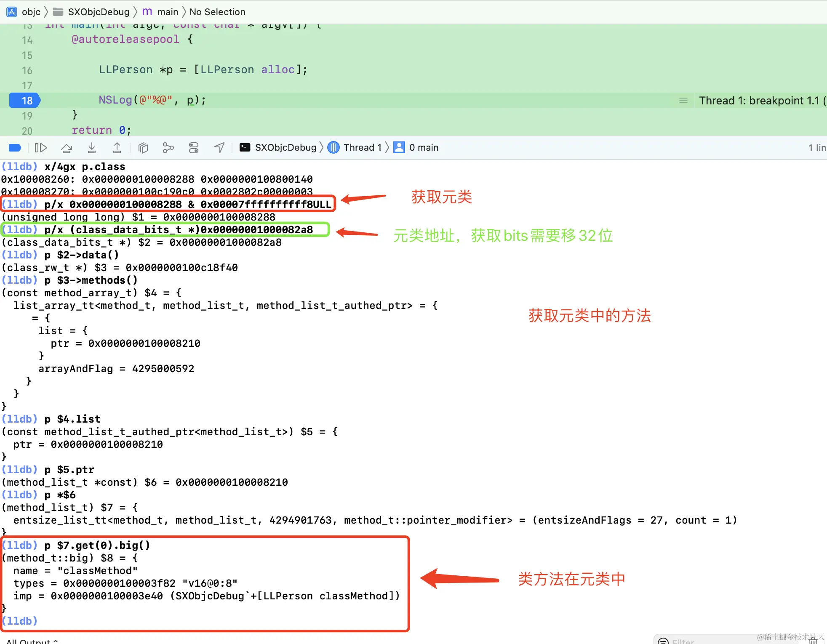Screen dimensions: 827x644
Task: Click the Simulate Location arrow icon
Action: pos(219,148)
